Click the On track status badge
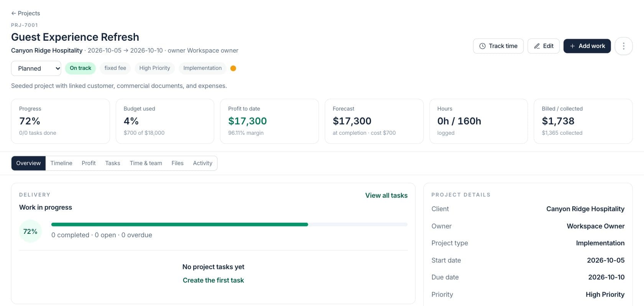Image resolution: width=644 pixels, height=306 pixels. tap(80, 68)
